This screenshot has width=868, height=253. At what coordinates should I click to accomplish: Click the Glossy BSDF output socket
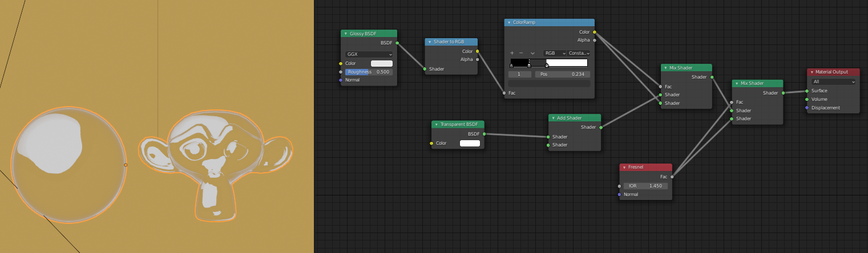(397, 43)
